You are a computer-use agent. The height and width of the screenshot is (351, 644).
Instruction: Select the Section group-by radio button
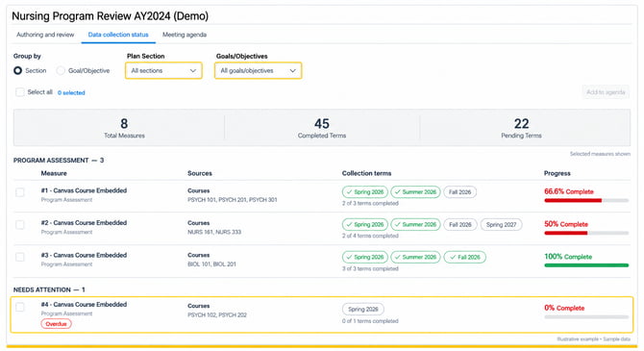[17, 71]
